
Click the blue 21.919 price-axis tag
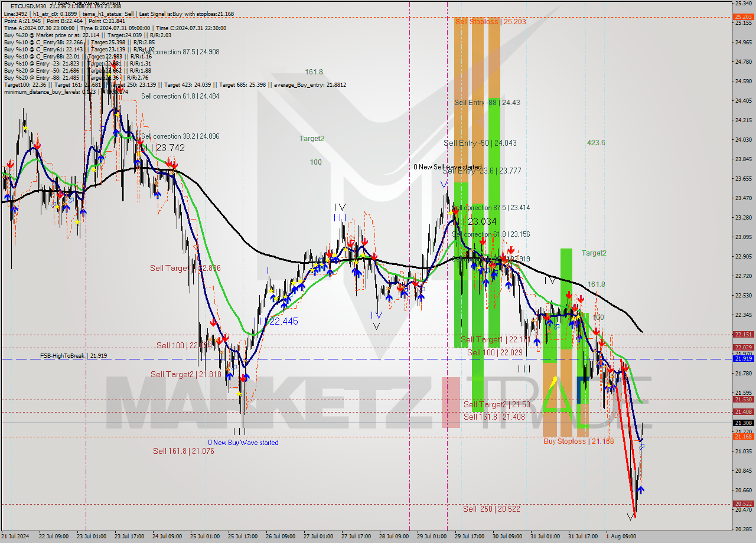pyautogui.click(x=743, y=359)
